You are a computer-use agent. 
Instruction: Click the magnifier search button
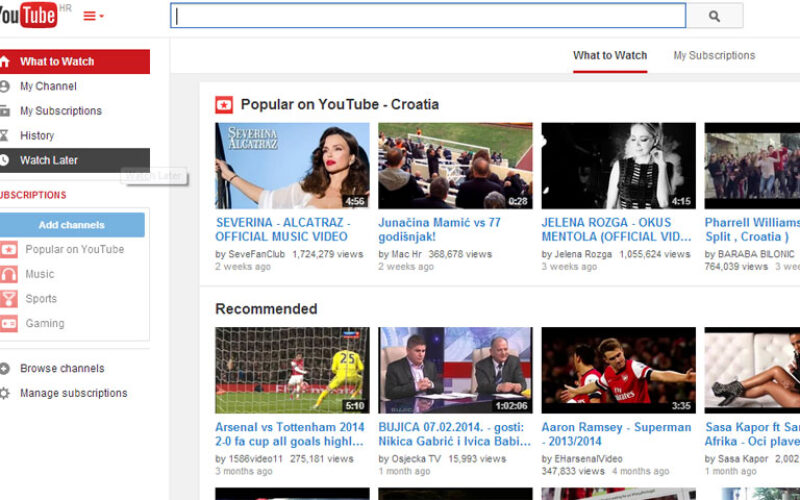(x=714, y=16)
